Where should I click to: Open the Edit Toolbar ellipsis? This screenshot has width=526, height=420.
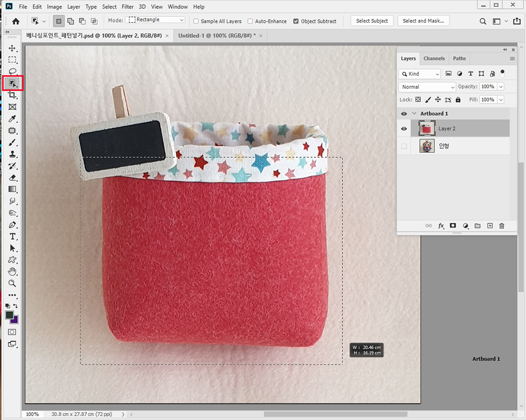click(x=12, y=295)
